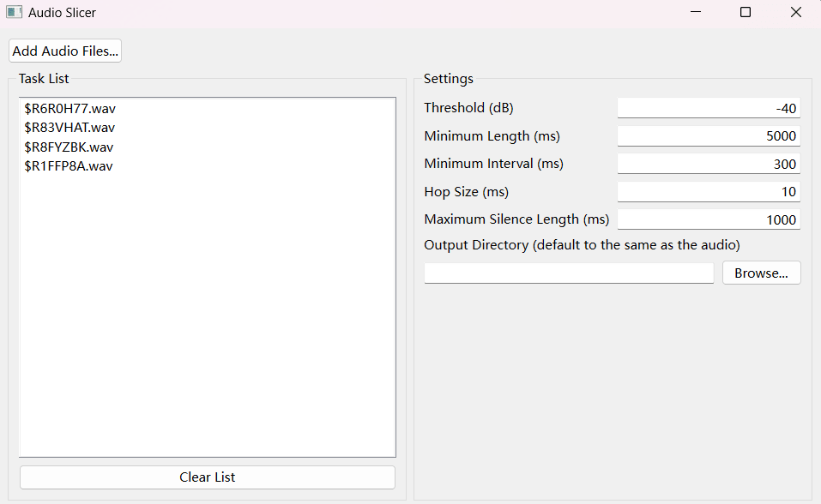Click the Settings group title

pos(448,79)
